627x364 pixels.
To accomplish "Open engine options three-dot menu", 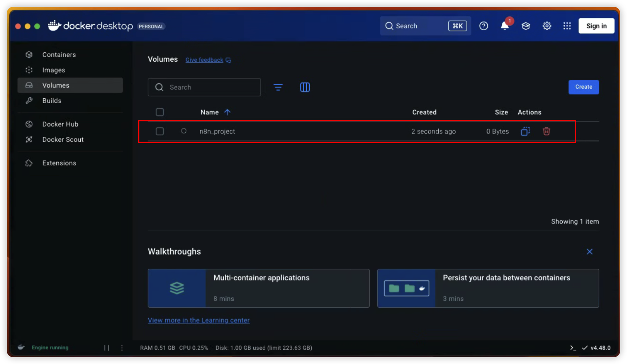I will 122,348.
